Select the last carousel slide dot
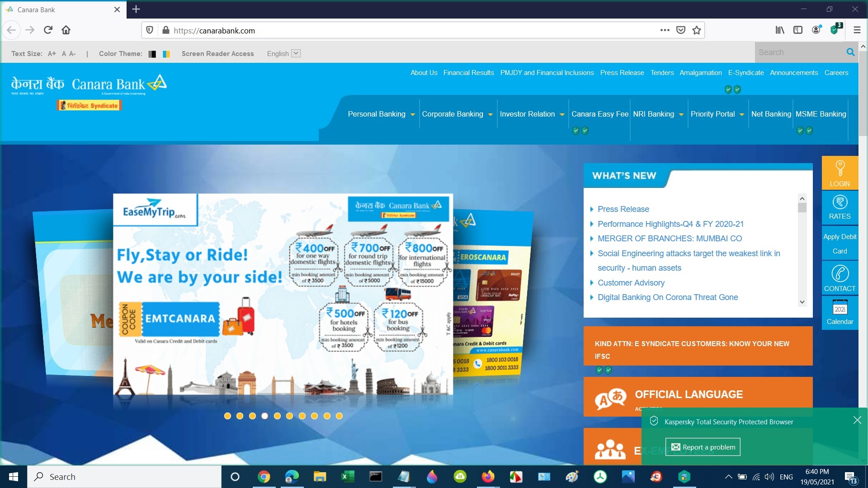Image resolution: width=868 pixels, height=488 pixels. [x=340, y=416]
